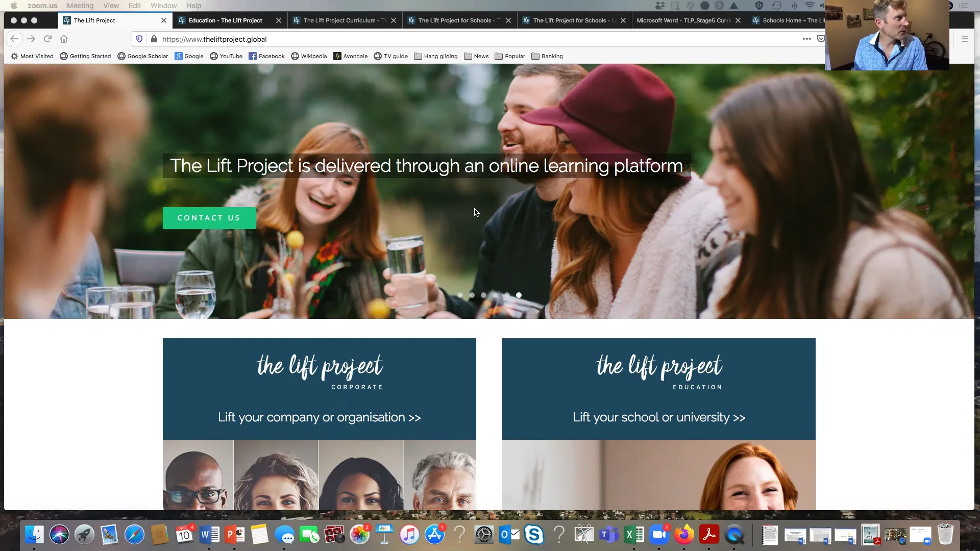Select the first carousel slide indicator dot

coord(460,295)
